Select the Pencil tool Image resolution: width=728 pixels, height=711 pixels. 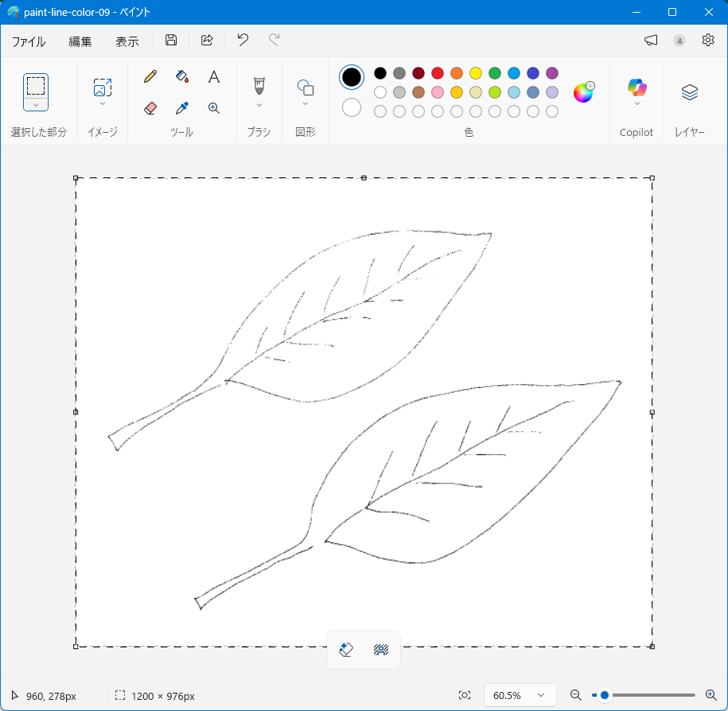point(150,76)
